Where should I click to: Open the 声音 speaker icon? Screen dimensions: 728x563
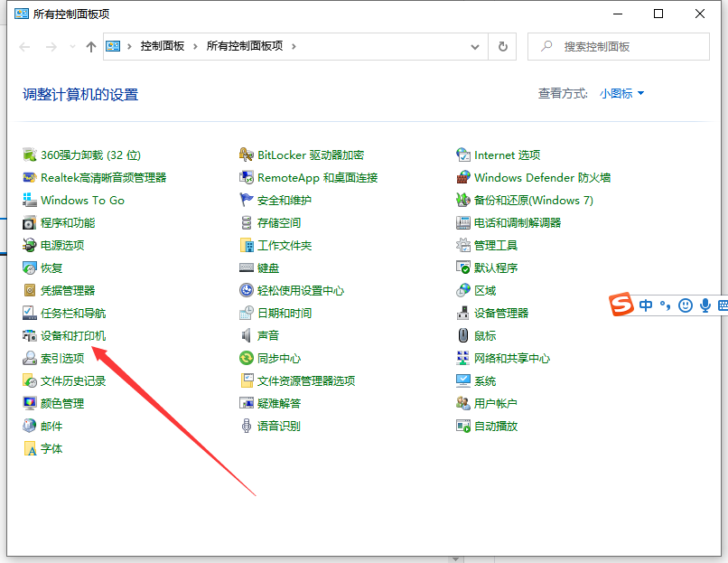point(247,336)
